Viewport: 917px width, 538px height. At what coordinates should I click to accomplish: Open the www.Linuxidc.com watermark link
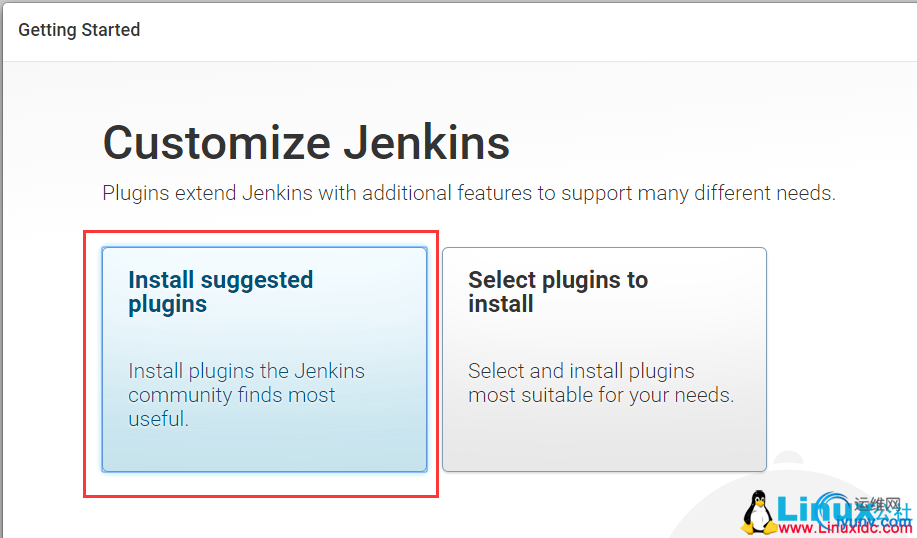845,528
